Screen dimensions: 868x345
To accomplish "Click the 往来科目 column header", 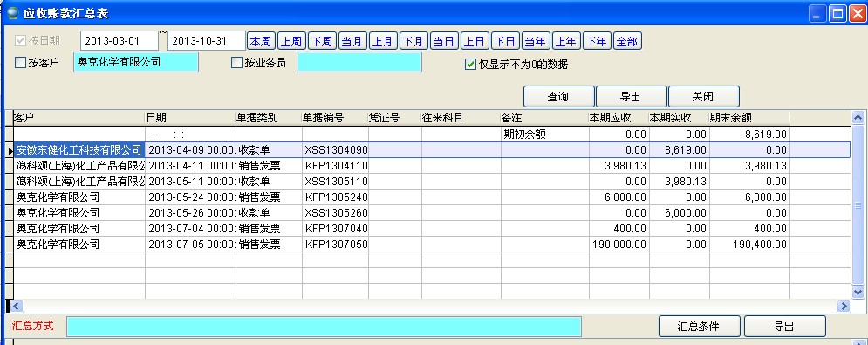I will point(461,118).
